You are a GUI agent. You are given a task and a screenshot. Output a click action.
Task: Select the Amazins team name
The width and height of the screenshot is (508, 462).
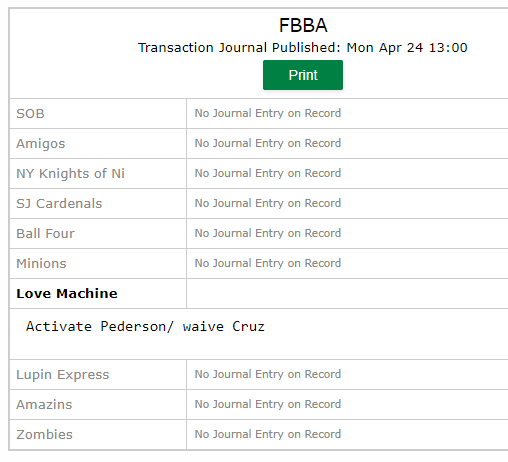click(44, 405)
